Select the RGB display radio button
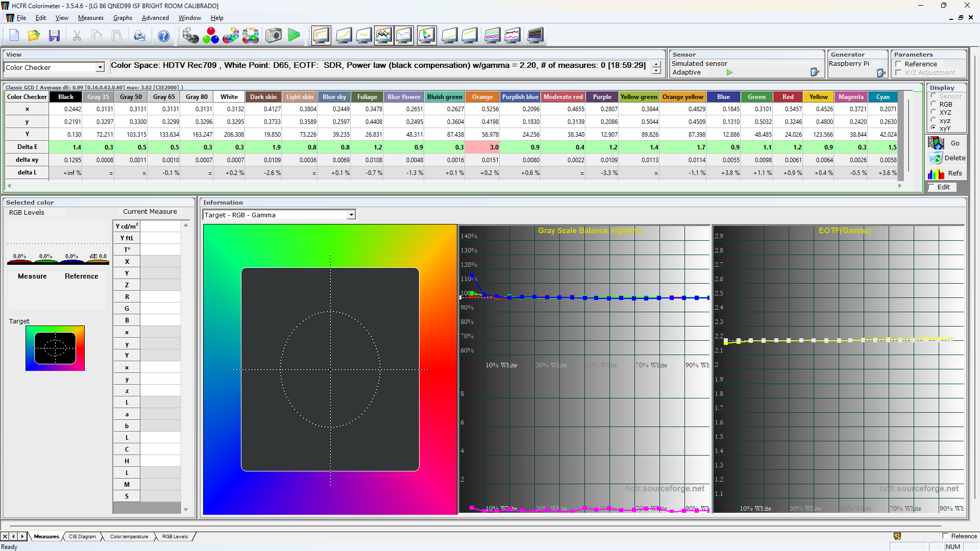The image size is (980, 551). coord(934,104)
